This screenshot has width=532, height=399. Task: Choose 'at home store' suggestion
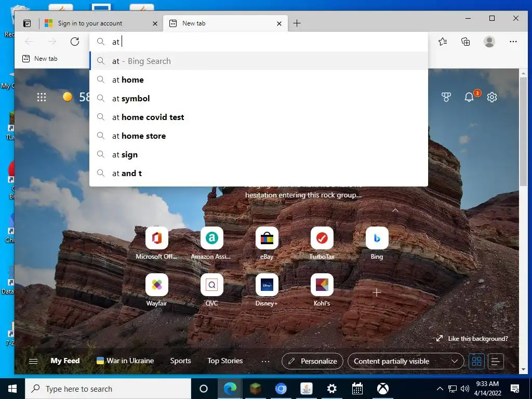coord(259,136)
